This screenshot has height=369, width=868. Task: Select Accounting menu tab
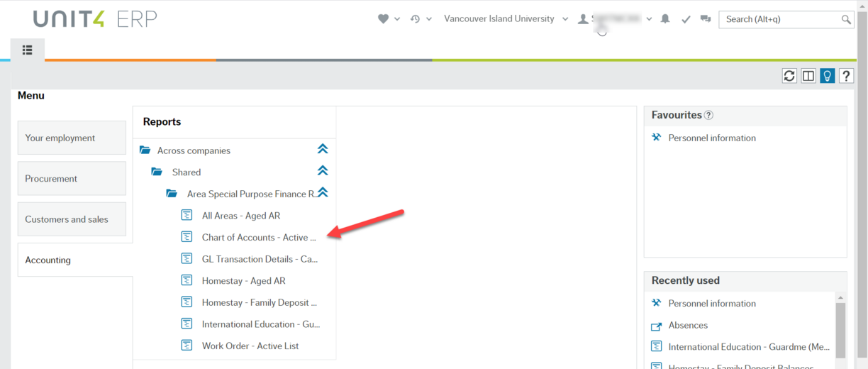click(x=75, y=260)
